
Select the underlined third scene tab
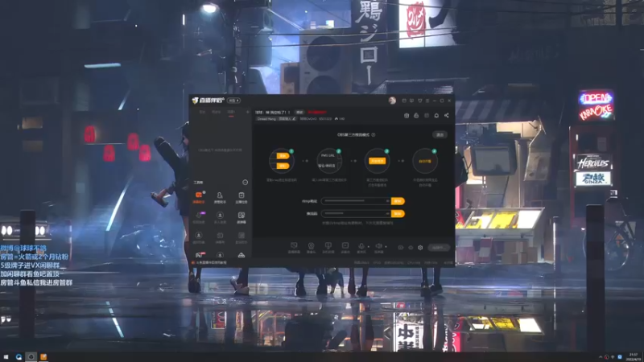(x=231, y=112)
